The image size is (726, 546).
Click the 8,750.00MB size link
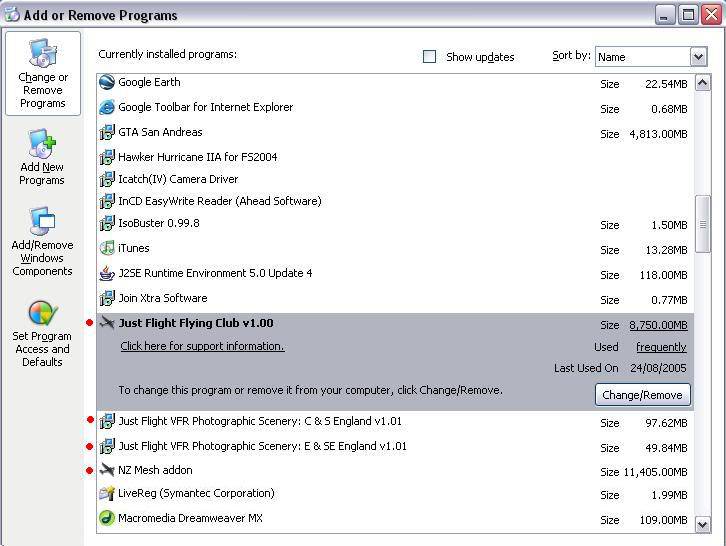(658, 325)
